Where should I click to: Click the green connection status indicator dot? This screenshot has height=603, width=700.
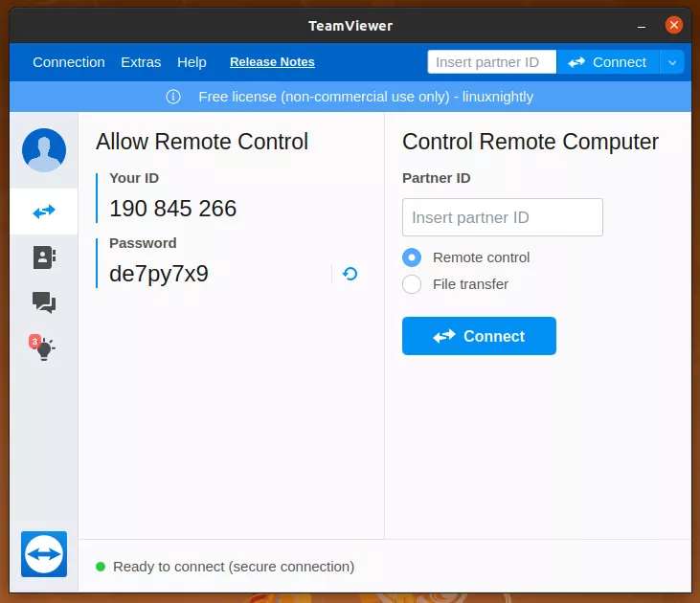pyautogui.click(x=101, y=567)
